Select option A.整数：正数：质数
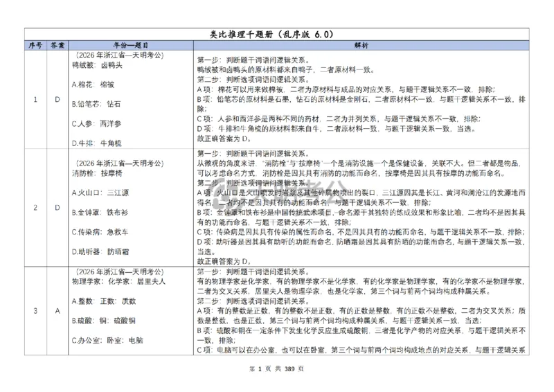 click(x=104, y=301)
